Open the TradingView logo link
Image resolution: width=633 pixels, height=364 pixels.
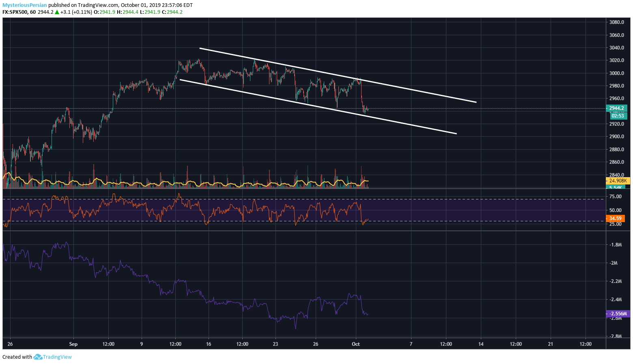tap(53, 357)
